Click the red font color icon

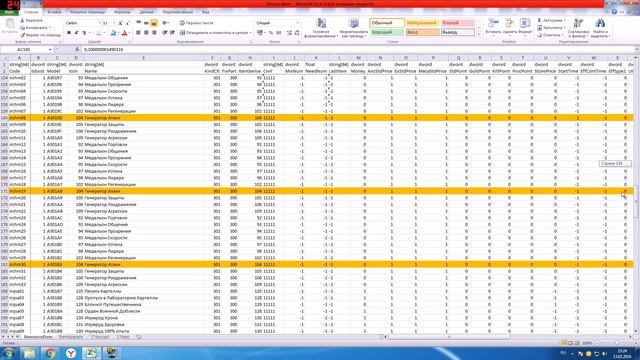tap(124, 33)
